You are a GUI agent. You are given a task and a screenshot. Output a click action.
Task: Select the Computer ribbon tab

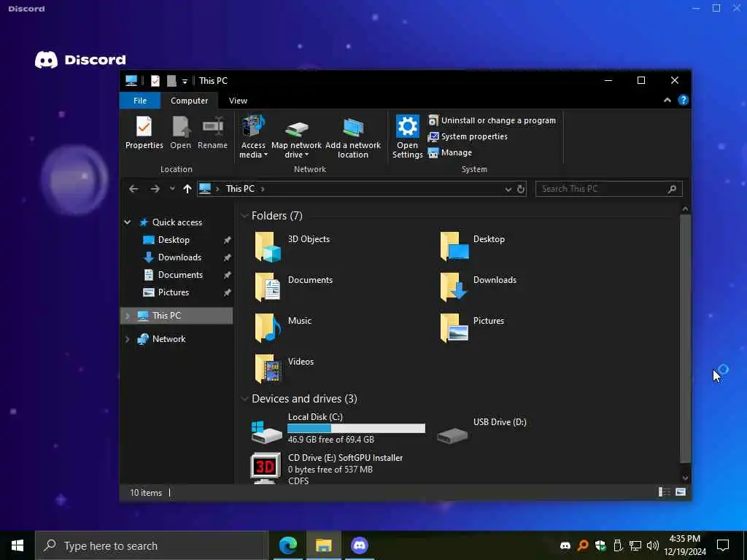189,101
